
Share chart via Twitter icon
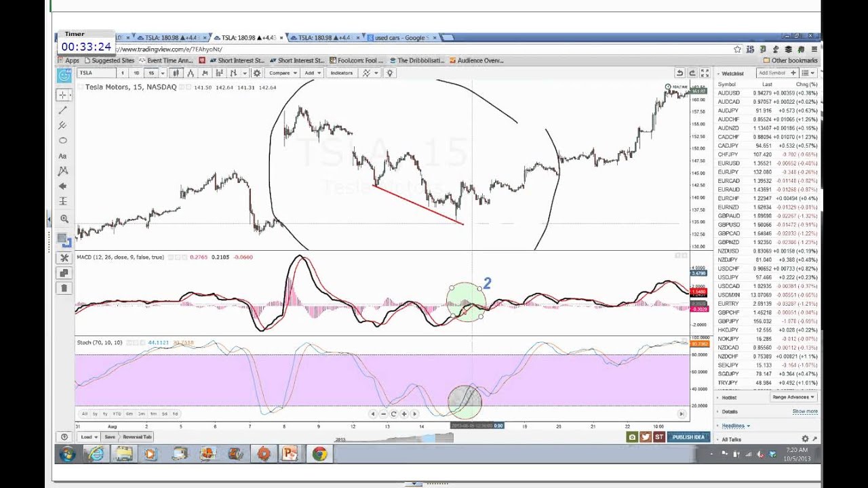(645, 437)
